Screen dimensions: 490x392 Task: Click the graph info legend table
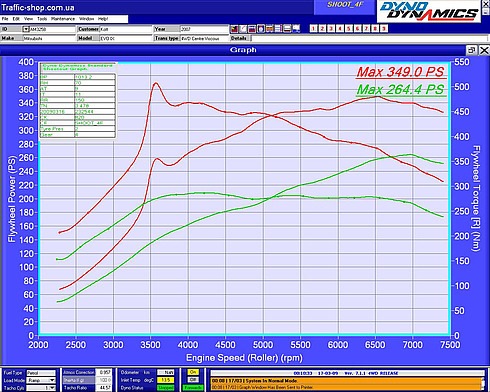coord(78,100)
